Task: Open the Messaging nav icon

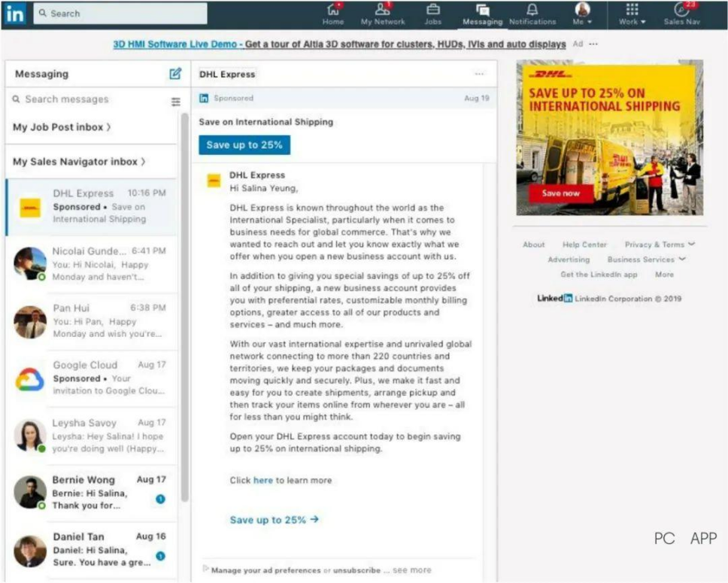Action: pyautogui.click(x=482, y=14)
